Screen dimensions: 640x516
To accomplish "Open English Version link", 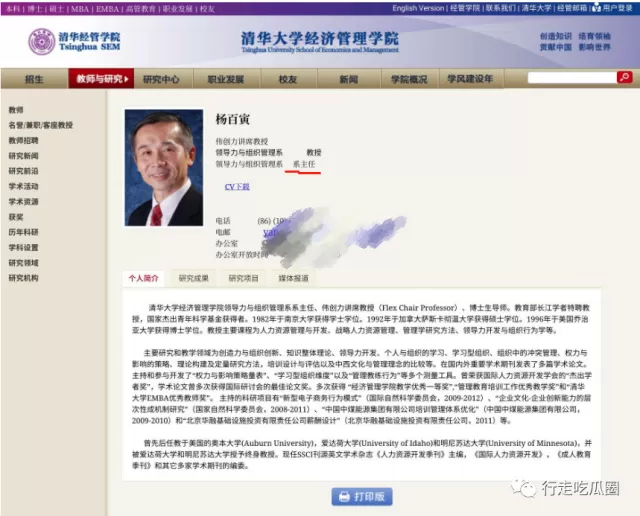I will [418, 8].
